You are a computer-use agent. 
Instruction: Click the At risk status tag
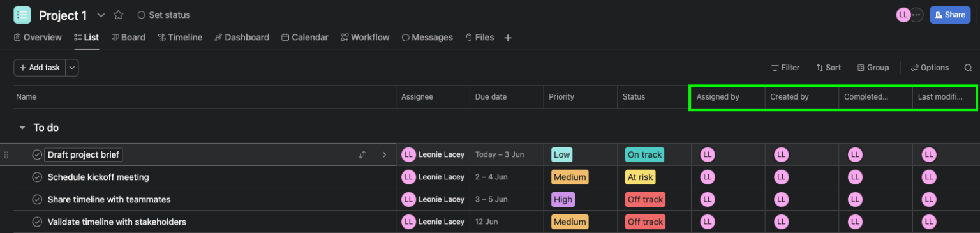pos(641,177)
